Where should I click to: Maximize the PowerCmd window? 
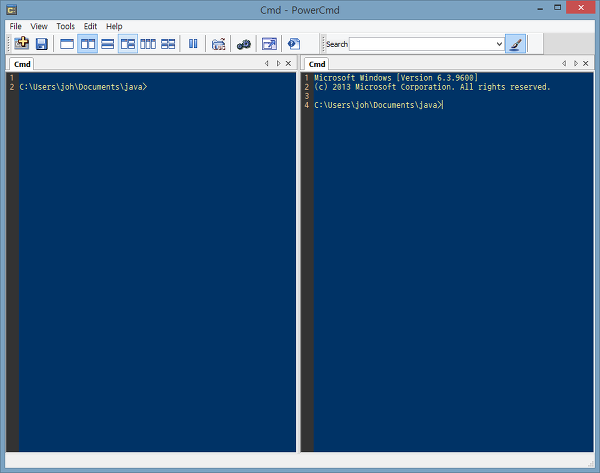tap(558, 8)
